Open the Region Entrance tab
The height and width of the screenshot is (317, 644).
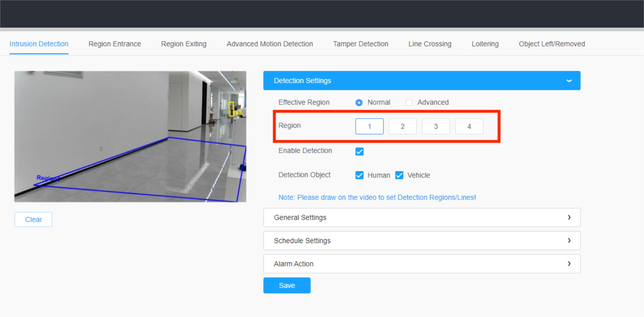115,44
